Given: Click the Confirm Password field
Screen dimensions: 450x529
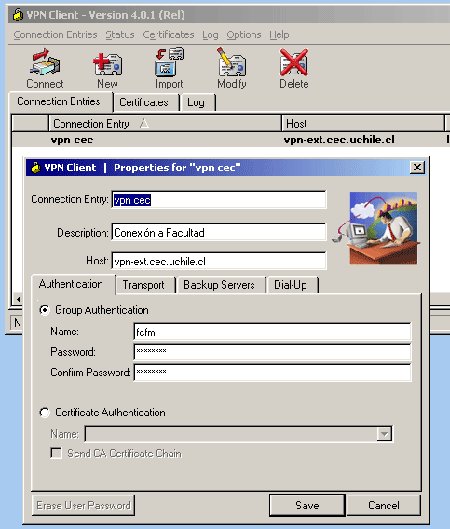Looking at the screenshot, I should [273, 372].
